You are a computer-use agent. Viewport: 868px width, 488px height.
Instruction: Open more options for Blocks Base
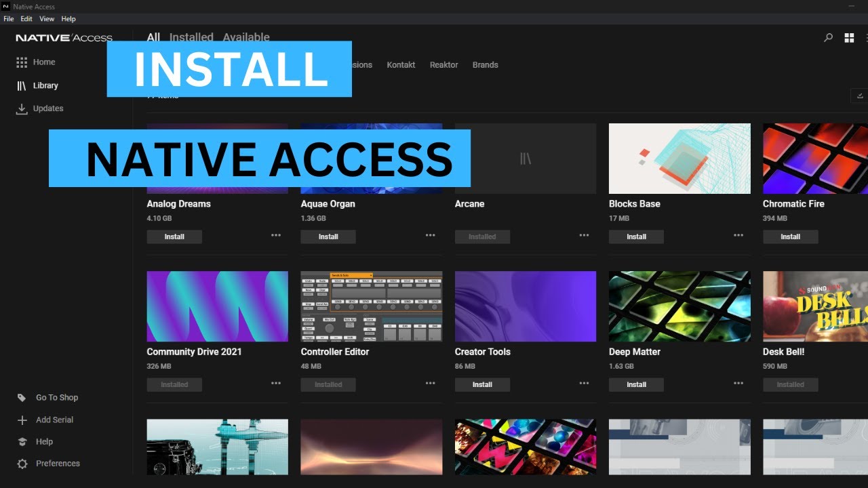click(738, 236)
